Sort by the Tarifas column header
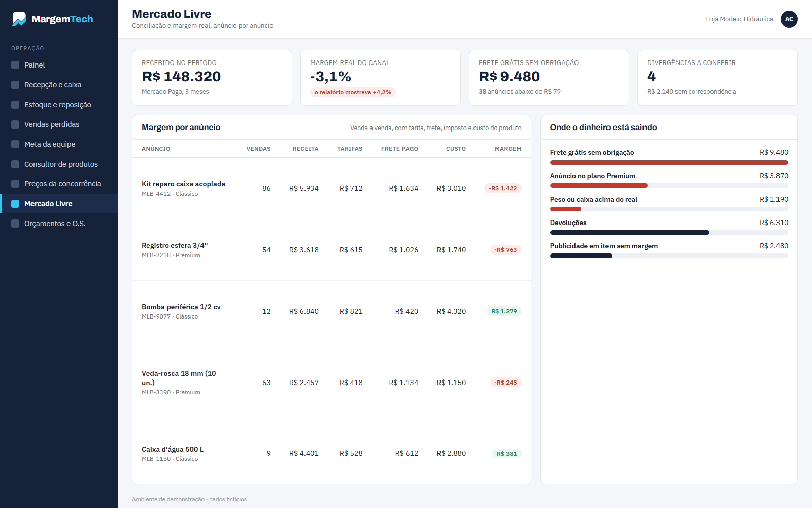Image resolution: width=812 pixels, height=508 pixels. point(350,149)
